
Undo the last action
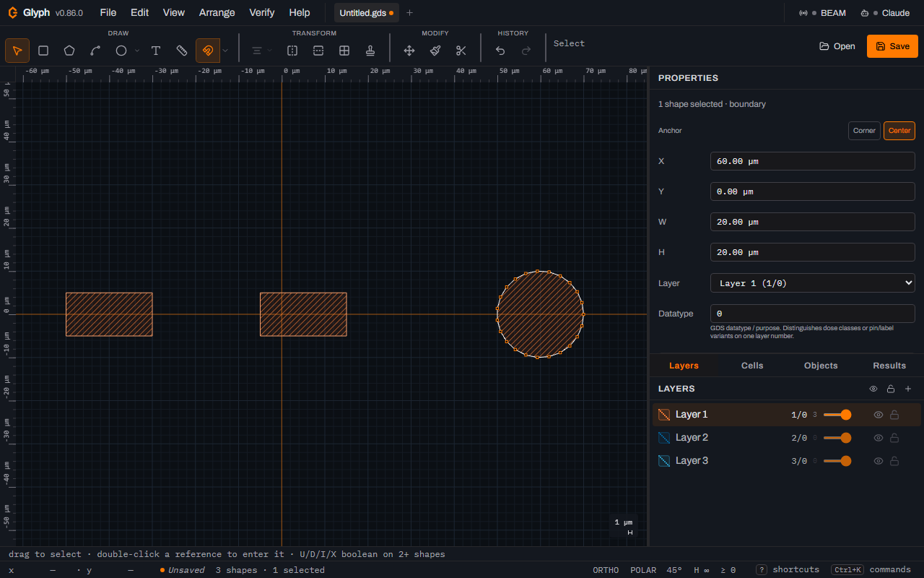pos(500,51)
